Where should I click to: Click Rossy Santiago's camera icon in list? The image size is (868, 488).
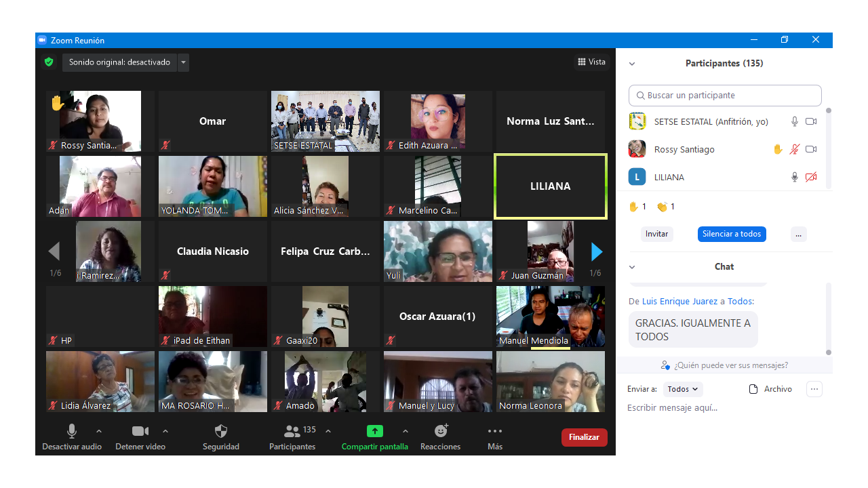[x=811, y=149]
